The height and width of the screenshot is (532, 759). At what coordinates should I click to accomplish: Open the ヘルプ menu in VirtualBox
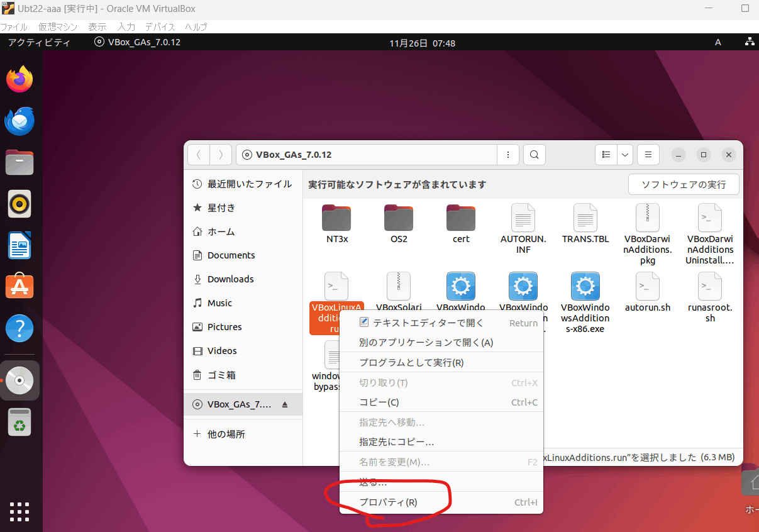196,27
